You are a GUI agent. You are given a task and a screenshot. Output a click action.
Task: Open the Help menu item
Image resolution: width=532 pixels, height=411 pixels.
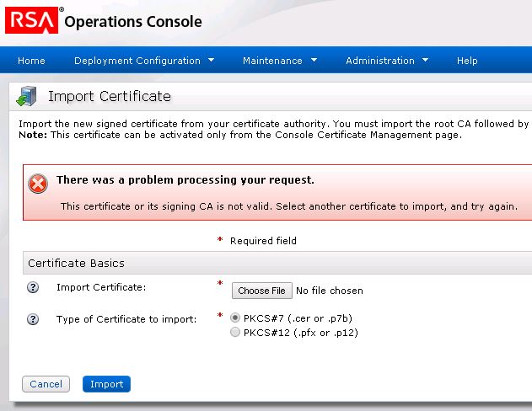click(x=467, y=61)
